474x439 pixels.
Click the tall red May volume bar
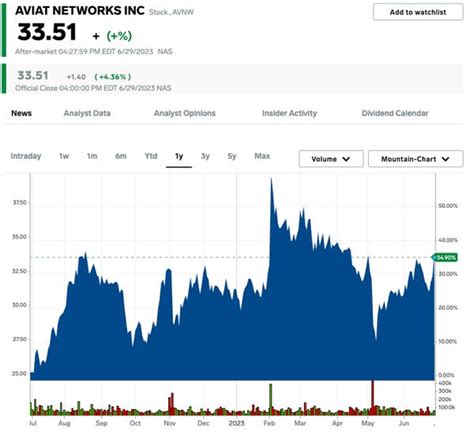(373, 397)
